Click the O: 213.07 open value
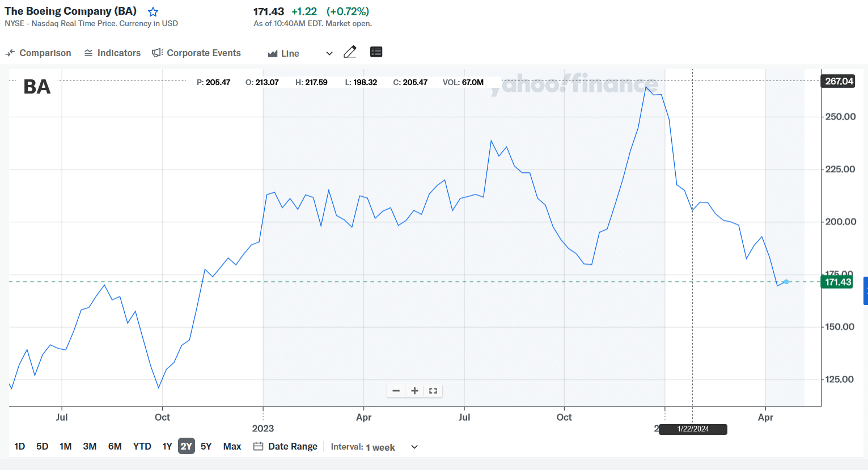The width and height of the screenshot is (868, 470). pos(262,82)
